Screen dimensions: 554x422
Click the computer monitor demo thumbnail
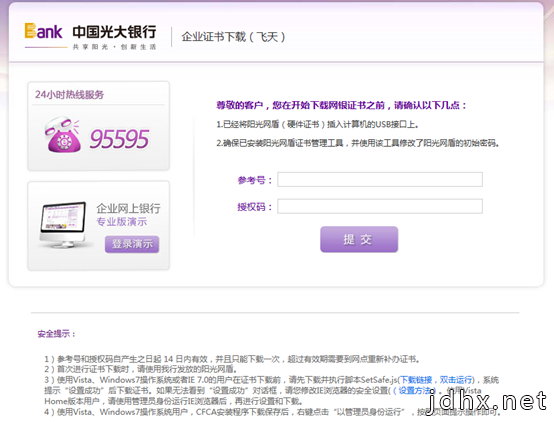[63, 225]
